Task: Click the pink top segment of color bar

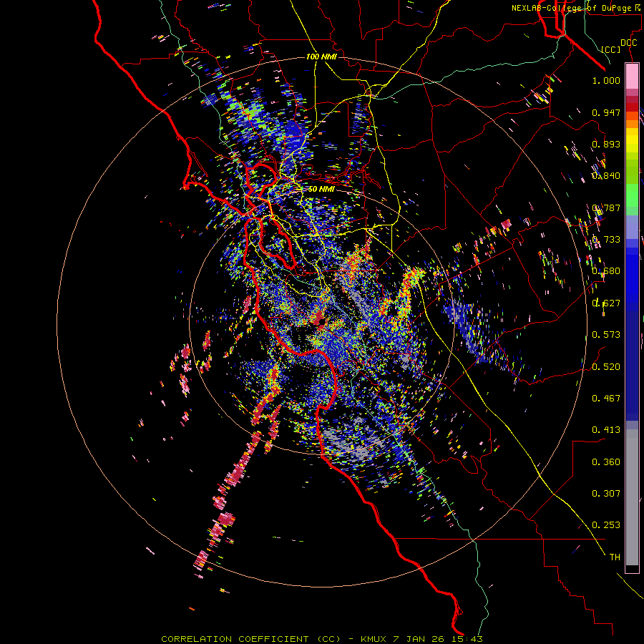Action: [x=632, y=76]
